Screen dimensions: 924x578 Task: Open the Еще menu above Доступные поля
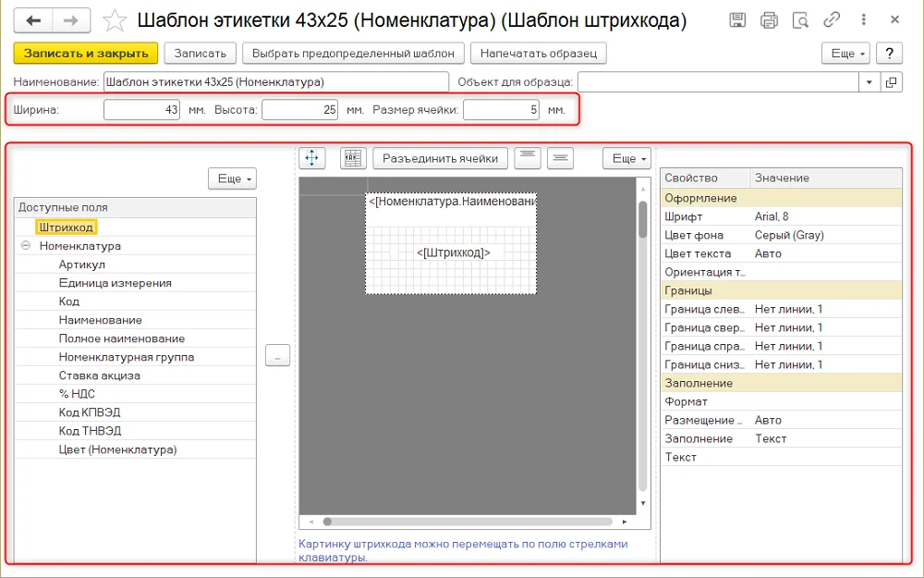click(232, 178)
